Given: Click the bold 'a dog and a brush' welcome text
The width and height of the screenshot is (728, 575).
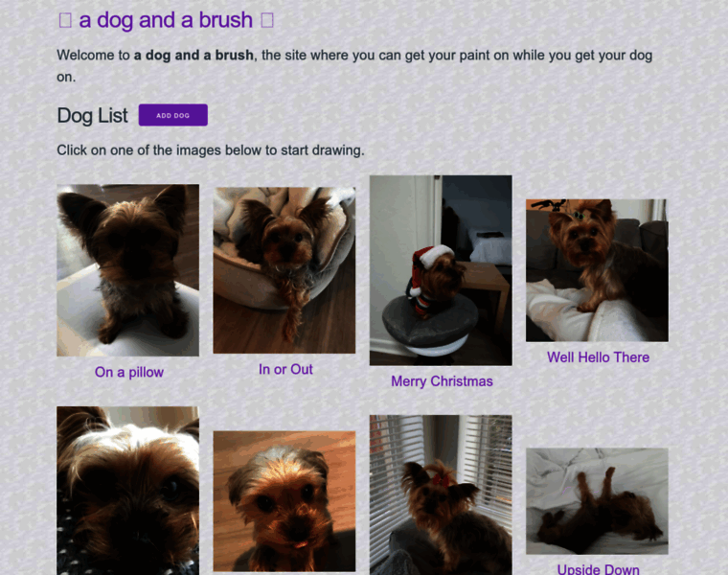Looking at the screenshot, I should click(193, 56).
